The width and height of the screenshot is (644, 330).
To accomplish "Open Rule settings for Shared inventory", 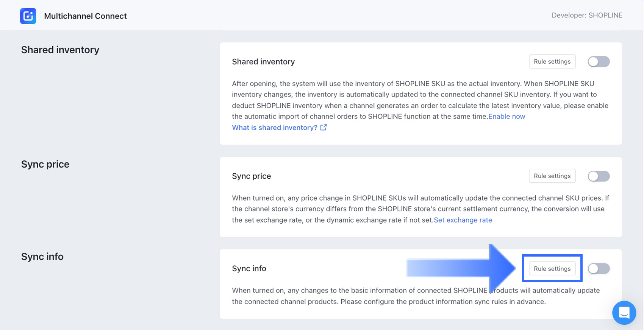I will 552,62.
